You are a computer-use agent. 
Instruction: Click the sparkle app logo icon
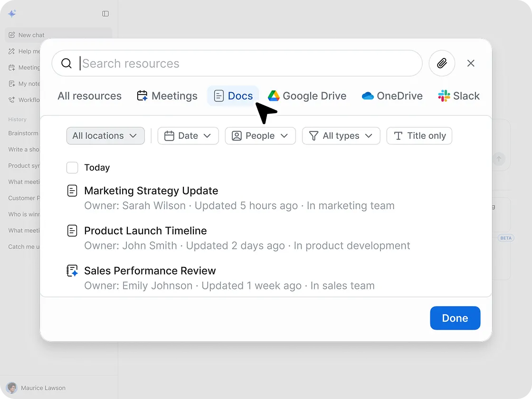pos(12,14)
